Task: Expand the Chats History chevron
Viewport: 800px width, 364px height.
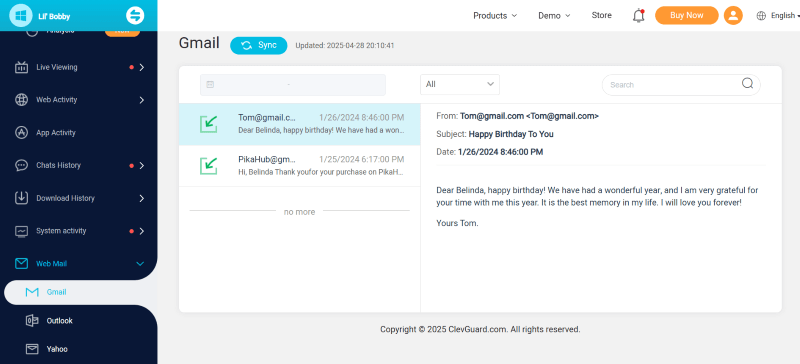Action: (142, 165)
